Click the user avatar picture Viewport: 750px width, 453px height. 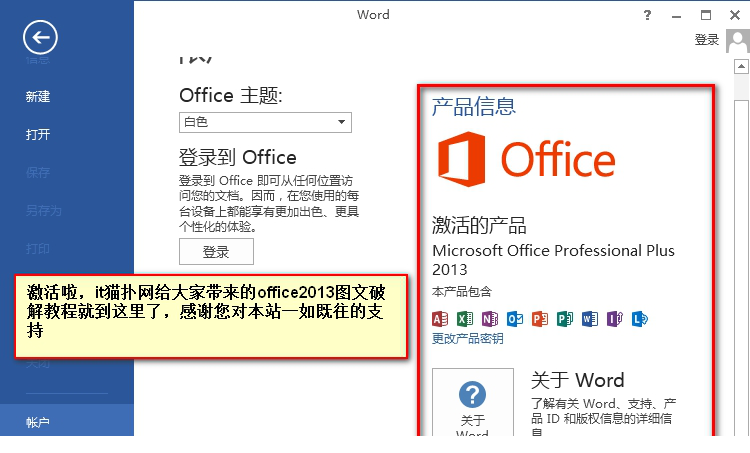738,41
